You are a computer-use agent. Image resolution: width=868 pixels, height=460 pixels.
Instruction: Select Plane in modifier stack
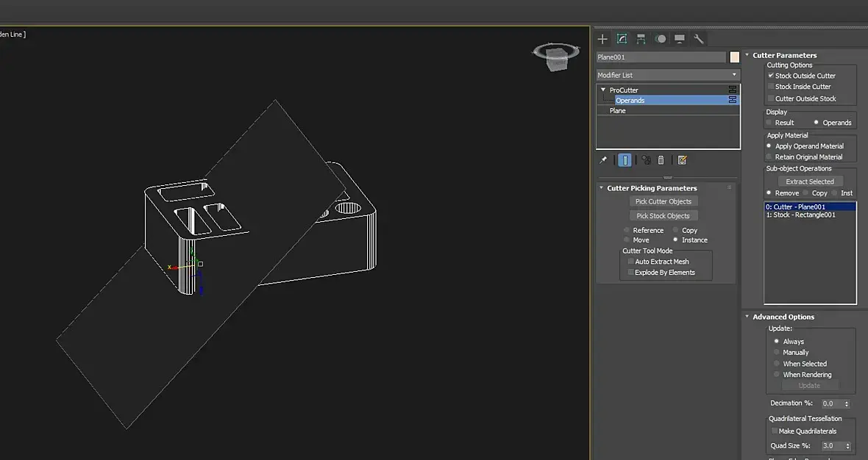point(617,110)
